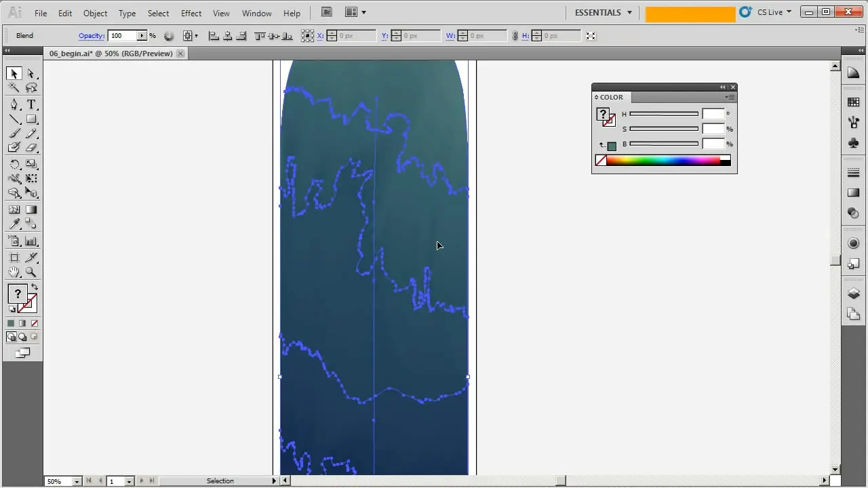Open the zoom level dropdown at 50%
The width and height of the screenshot is (868, 488).
77,481
